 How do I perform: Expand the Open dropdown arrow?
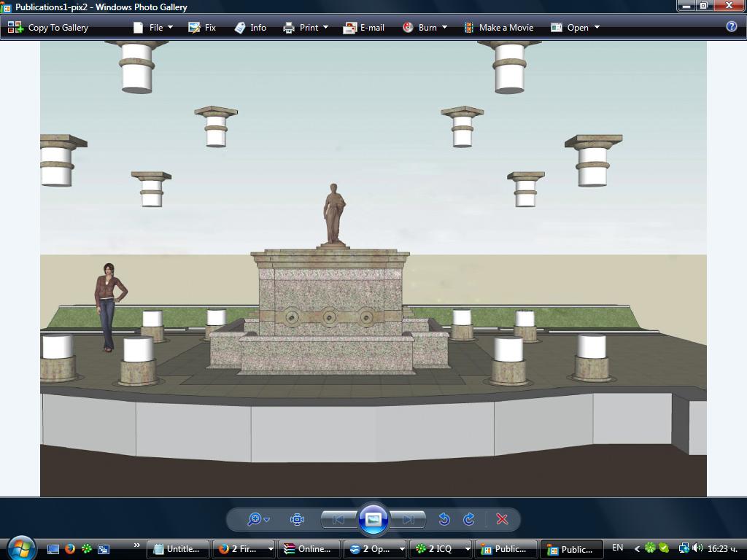(x=597, y=28)
